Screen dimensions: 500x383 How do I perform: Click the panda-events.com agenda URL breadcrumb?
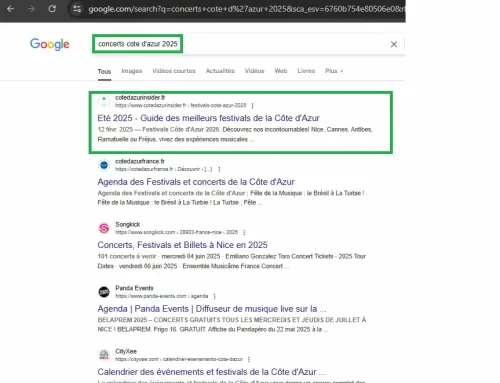(162, 296)
